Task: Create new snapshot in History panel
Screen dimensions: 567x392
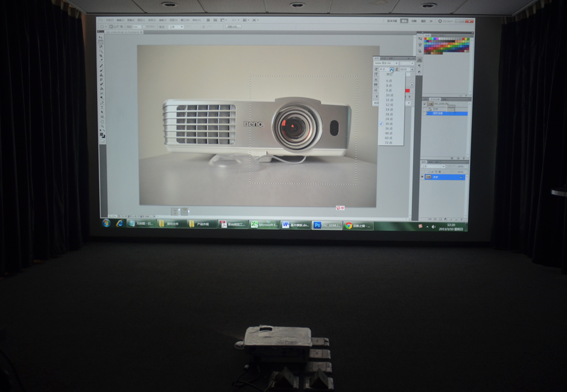Action: tap(458, 158)
